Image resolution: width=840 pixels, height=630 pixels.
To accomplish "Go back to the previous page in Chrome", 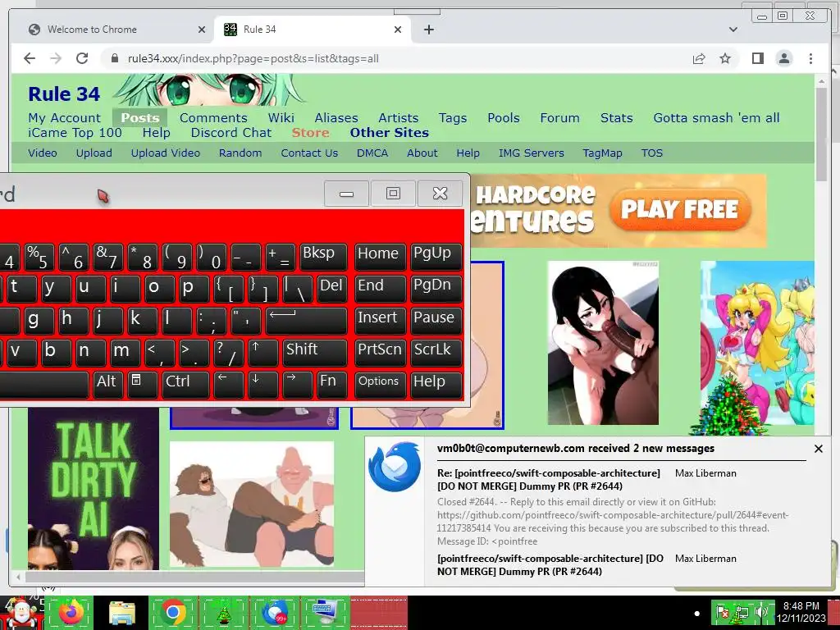I will 30,58.
